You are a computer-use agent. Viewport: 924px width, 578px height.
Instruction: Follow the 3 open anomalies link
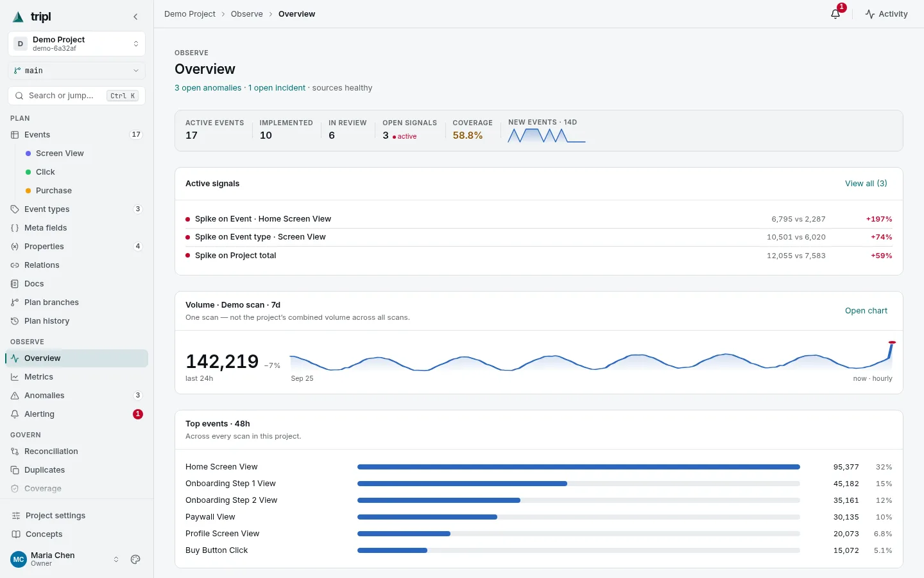pyautogui.click(x=208, y=88)
